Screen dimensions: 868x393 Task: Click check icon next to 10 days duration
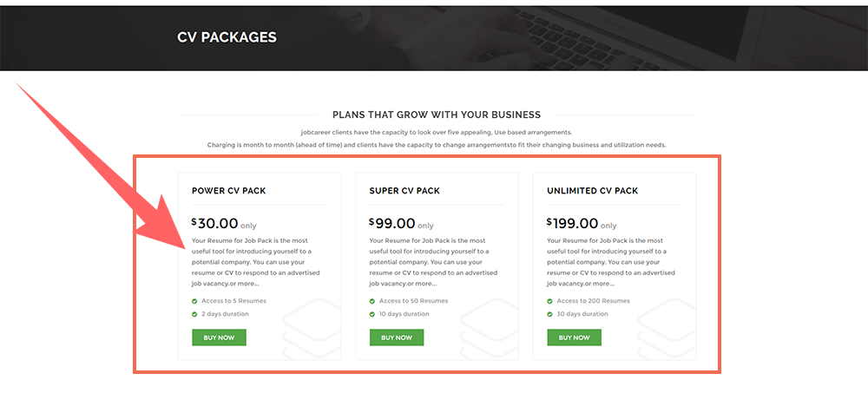coord(372,314)
